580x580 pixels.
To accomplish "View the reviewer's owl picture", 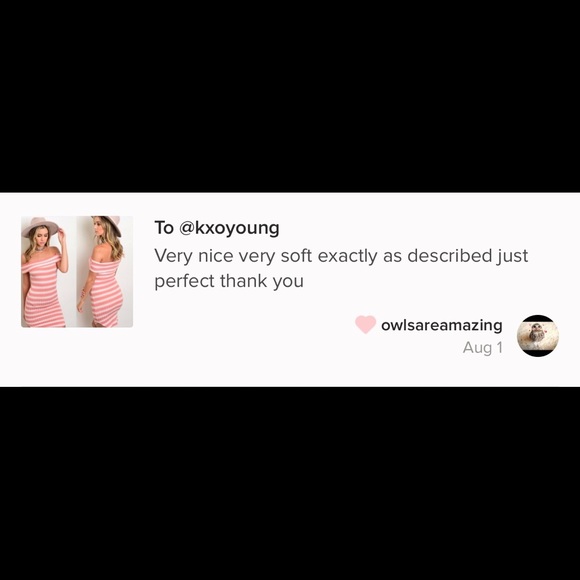I will click(537, 336).
